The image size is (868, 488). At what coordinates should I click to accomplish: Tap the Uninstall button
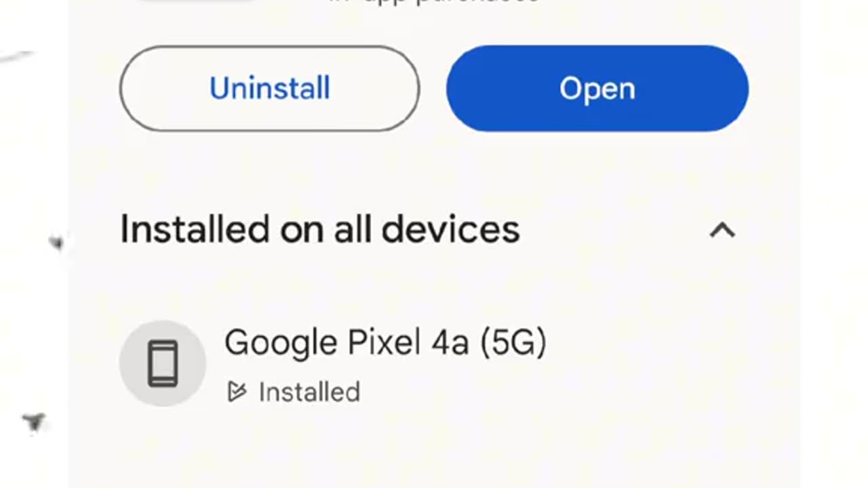(x=270, y=88)
